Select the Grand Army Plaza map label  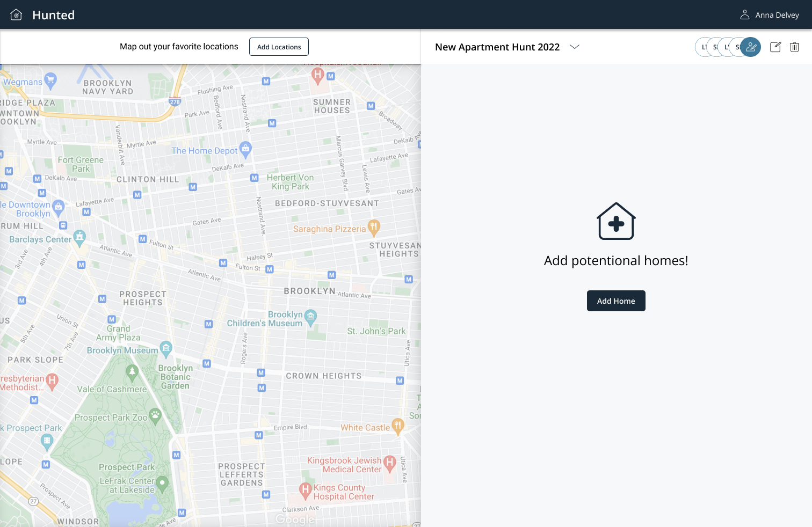point(118,333)
